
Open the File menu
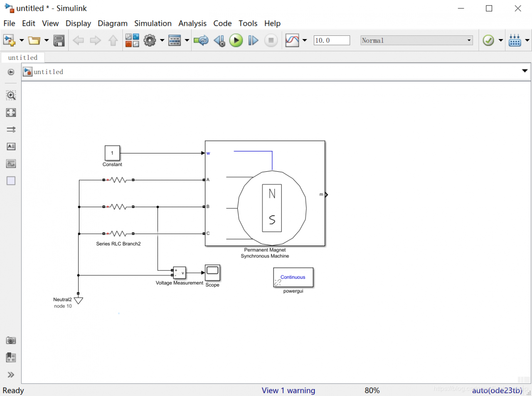(9, 23)
